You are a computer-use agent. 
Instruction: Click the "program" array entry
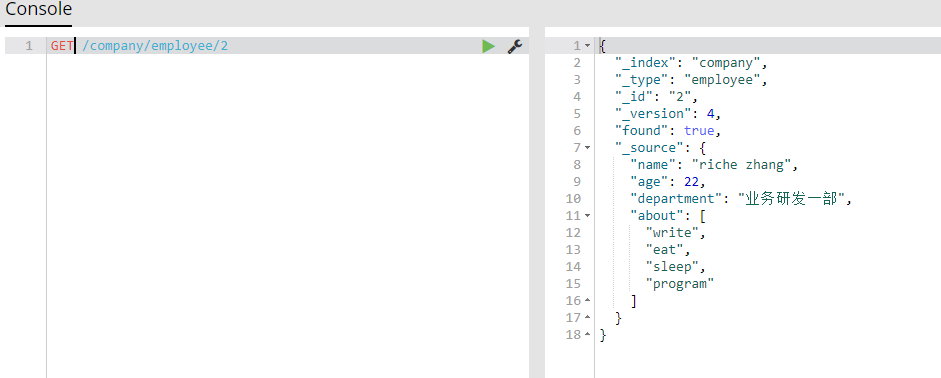coord(679,284)
